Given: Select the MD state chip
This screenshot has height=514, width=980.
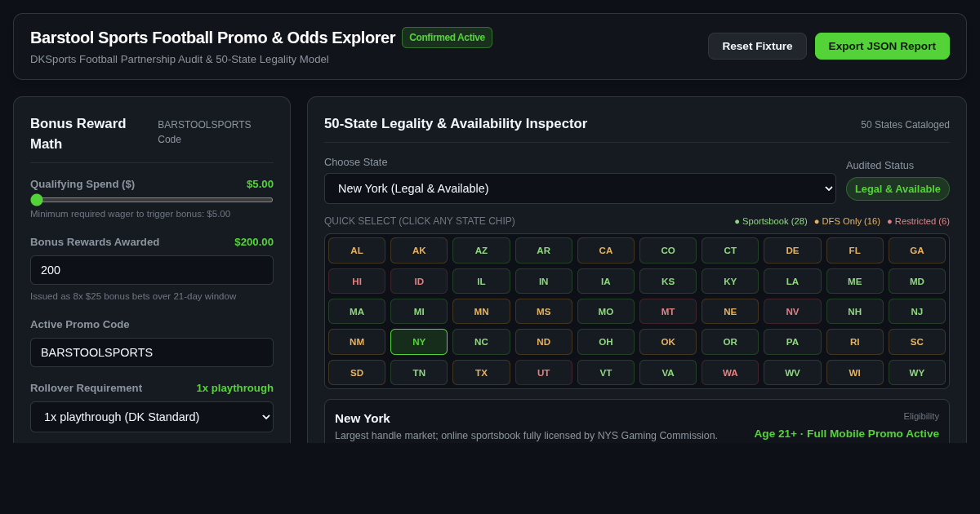Looking at the screenshot, I should (917, 281).
